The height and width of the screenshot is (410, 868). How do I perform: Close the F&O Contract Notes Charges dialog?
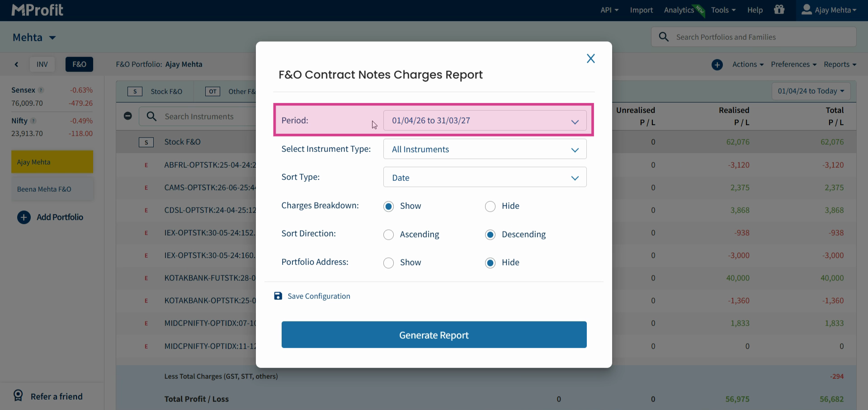[590, 58]
